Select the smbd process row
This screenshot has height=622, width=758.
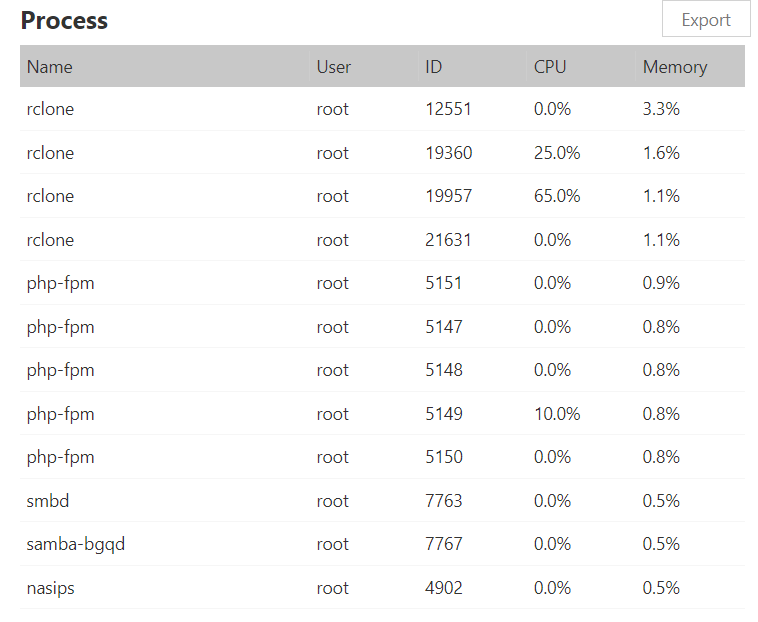[x=48, y=501]
